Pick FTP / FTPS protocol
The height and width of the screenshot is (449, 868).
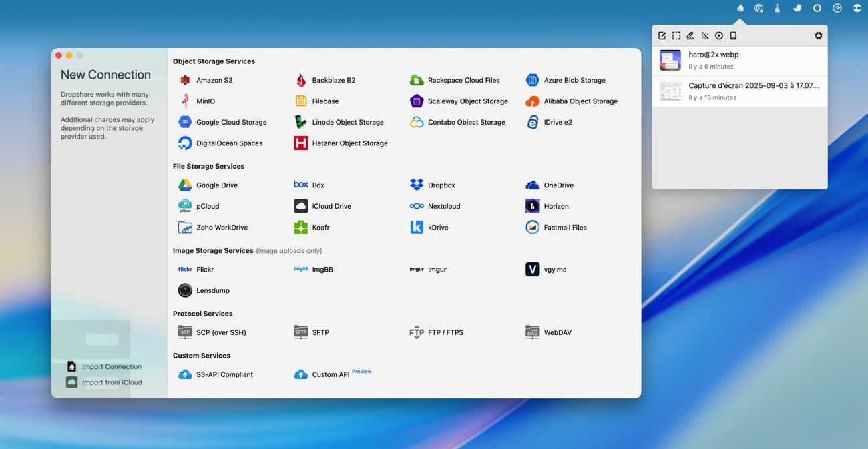pos(436,332)
